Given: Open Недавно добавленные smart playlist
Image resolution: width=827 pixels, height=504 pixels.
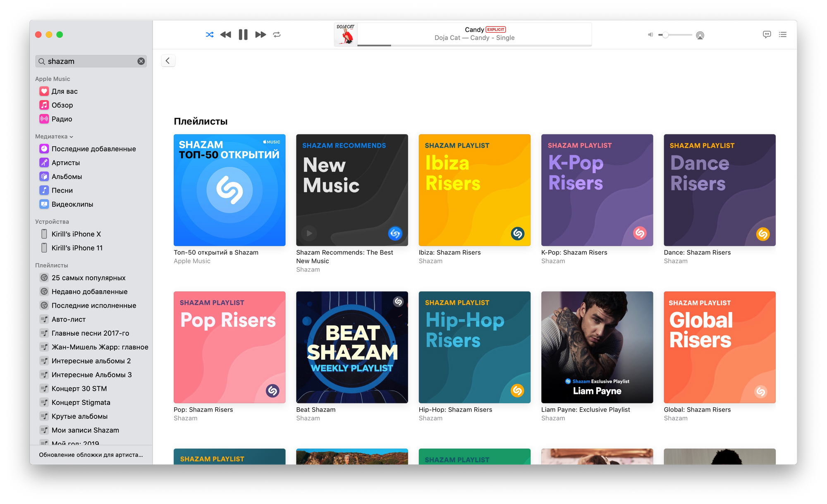Looking at the screenshot, I should coord(89,291).
